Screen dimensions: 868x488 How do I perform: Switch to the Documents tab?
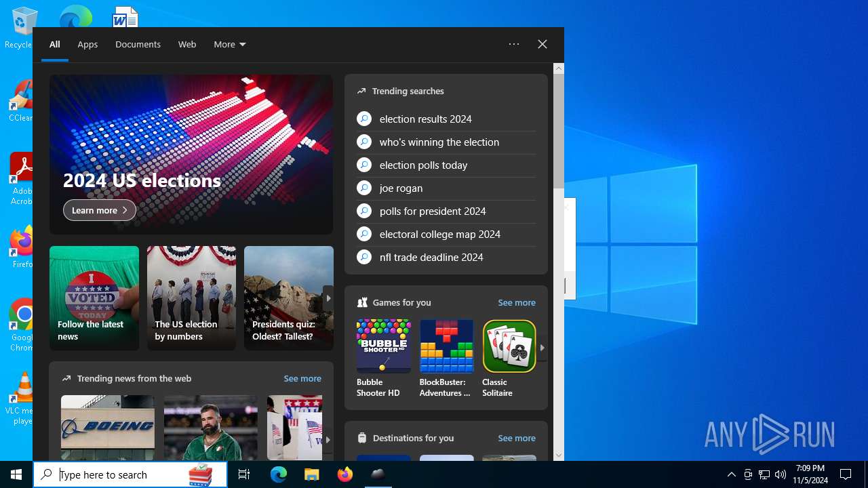tap(138, 44)
